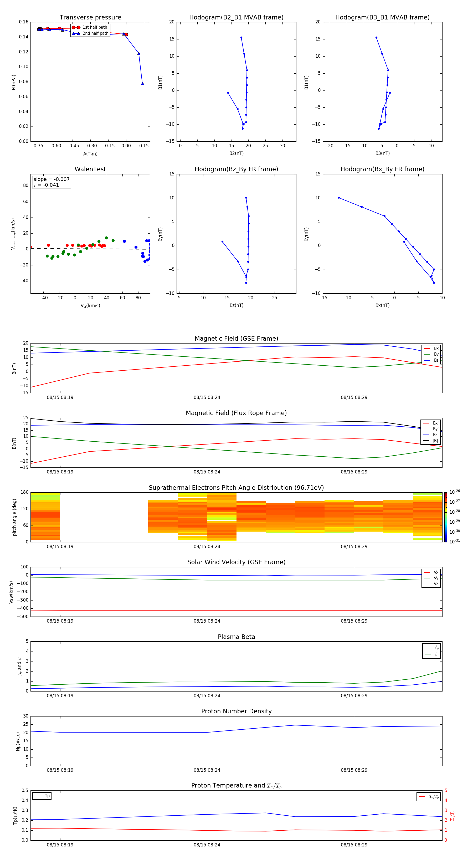473x868 pixels.
Task: Click the 'Pt(nPa)' y-axis label
Action: click(13, 82)
